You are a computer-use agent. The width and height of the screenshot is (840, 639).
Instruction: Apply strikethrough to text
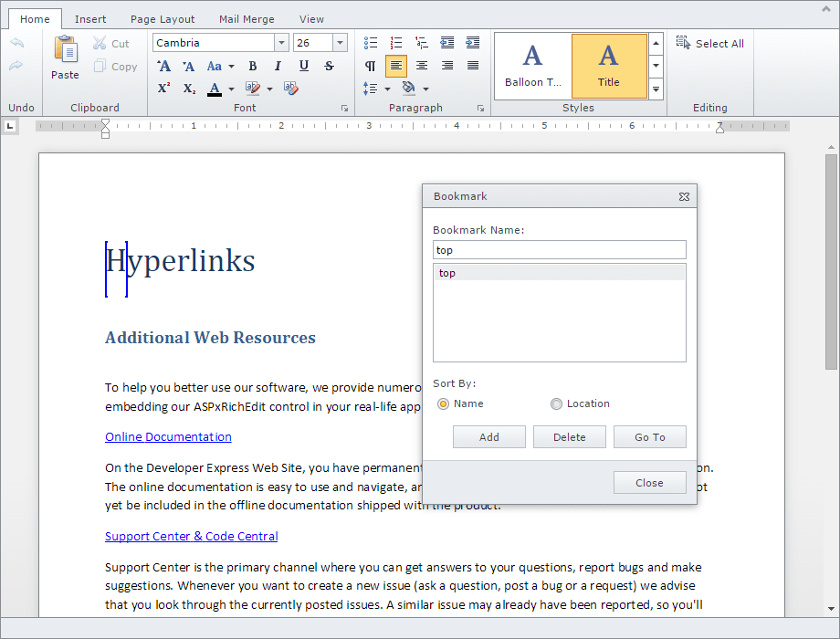[330, 66]
